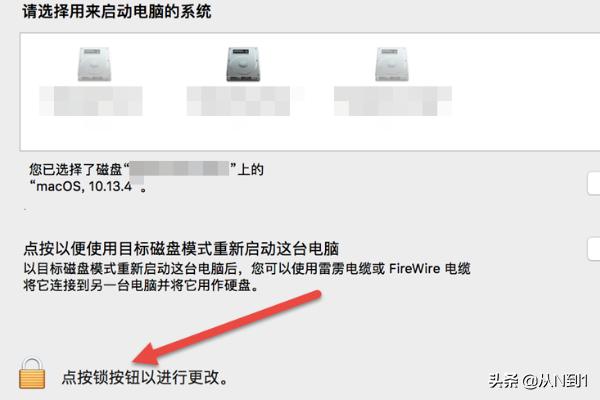
Task: Click the '将它连接到另一台电脑并将它用作硬盘' line
Action: tap(142, 285)
